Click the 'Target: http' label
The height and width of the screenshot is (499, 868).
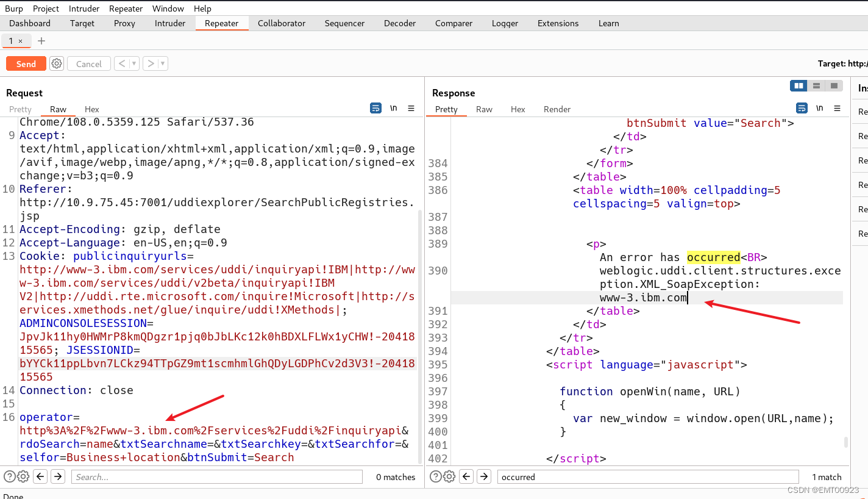pyautogui.click(x=842, y=63)
